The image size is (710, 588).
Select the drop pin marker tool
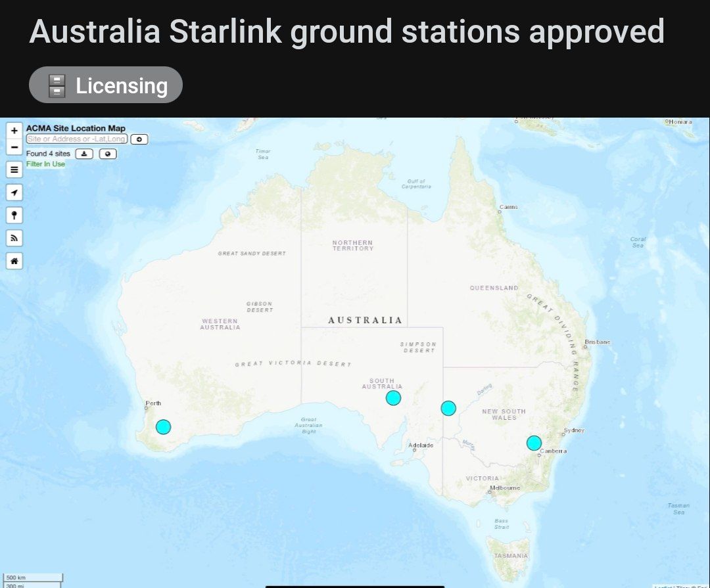tap(14, 215)
